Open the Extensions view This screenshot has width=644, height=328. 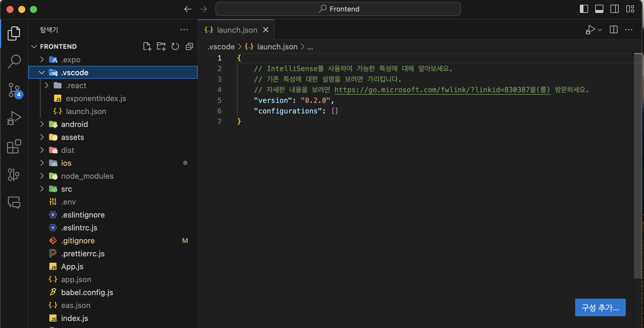tap(14, 146)
